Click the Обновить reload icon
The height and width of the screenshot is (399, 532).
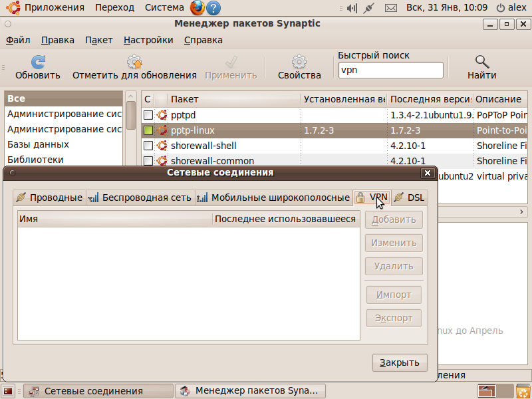[38, 63]
